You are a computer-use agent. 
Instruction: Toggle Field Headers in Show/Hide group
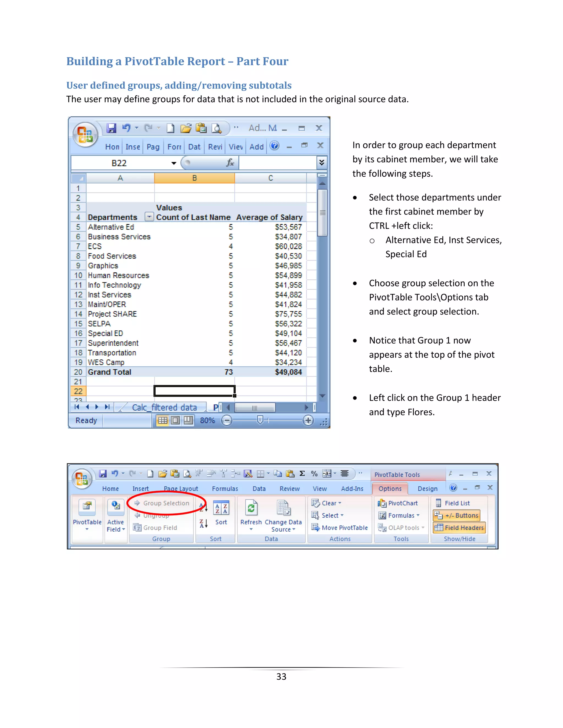(459, 528)
